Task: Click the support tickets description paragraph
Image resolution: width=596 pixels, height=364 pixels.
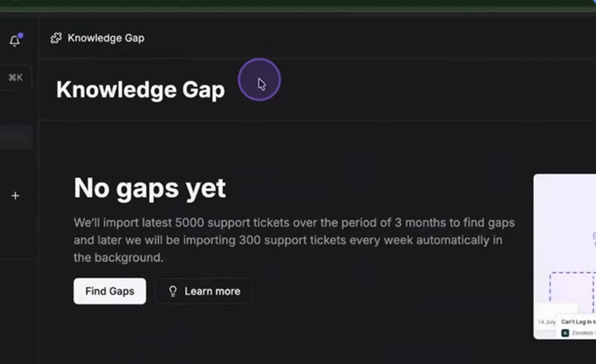Action: coord(294,240)
